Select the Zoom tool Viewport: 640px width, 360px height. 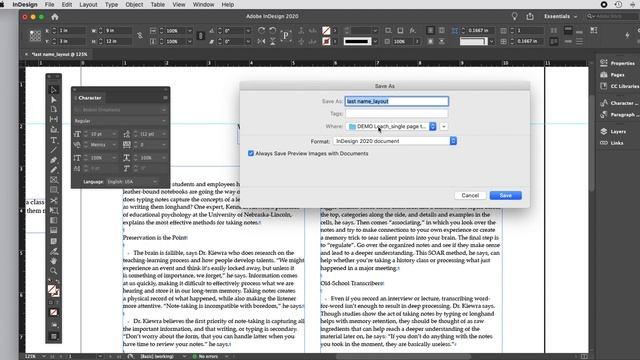[x=53, y=271]
